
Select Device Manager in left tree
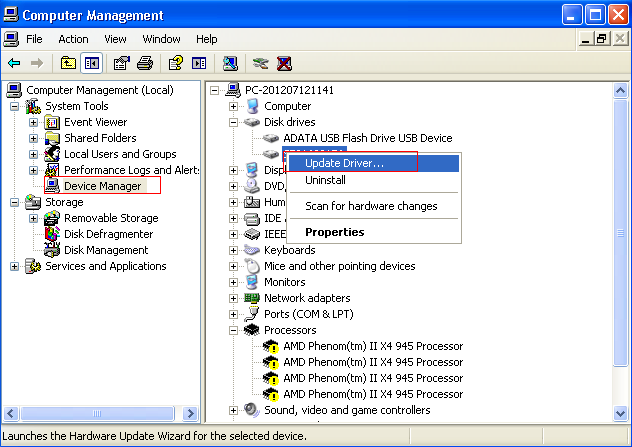[x=102, y=186]
